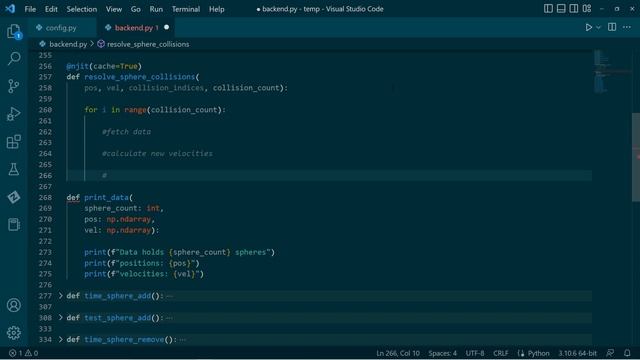Toggle Secondary Side Bar layout icon
This screenshot has height=360, width=640.
coord(574,9)
